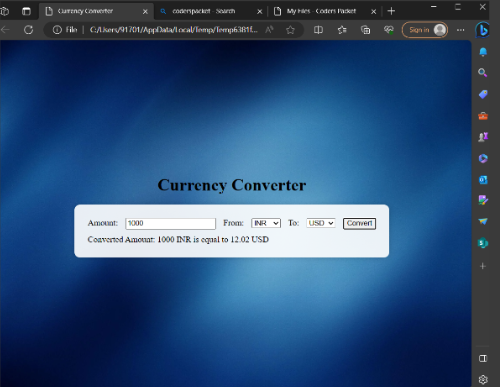Open Settings and more ellipsis menu
Viewport: 500px width, 387px height.
461,30
